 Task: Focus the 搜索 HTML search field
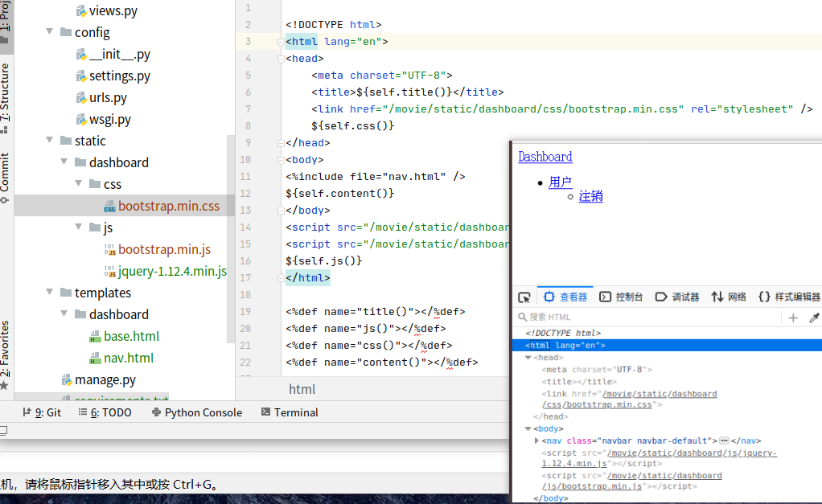647,317
